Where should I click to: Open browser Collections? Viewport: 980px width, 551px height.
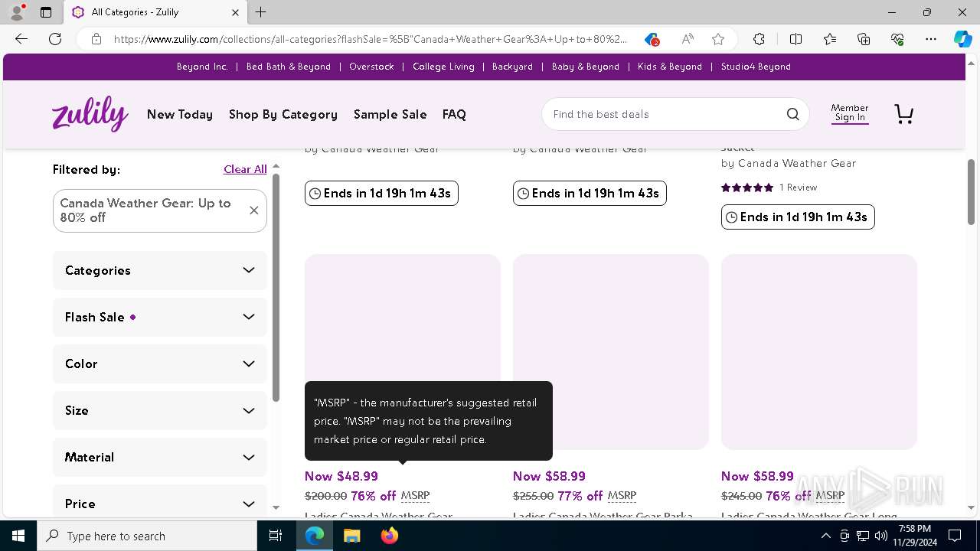click(864, 39)
